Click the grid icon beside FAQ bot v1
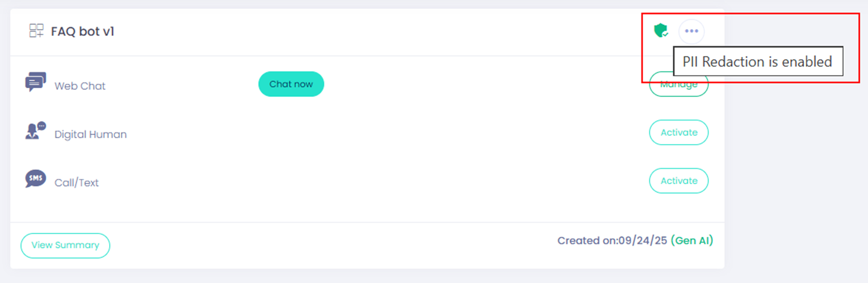 pyautogui.click(x=36, y=31)
